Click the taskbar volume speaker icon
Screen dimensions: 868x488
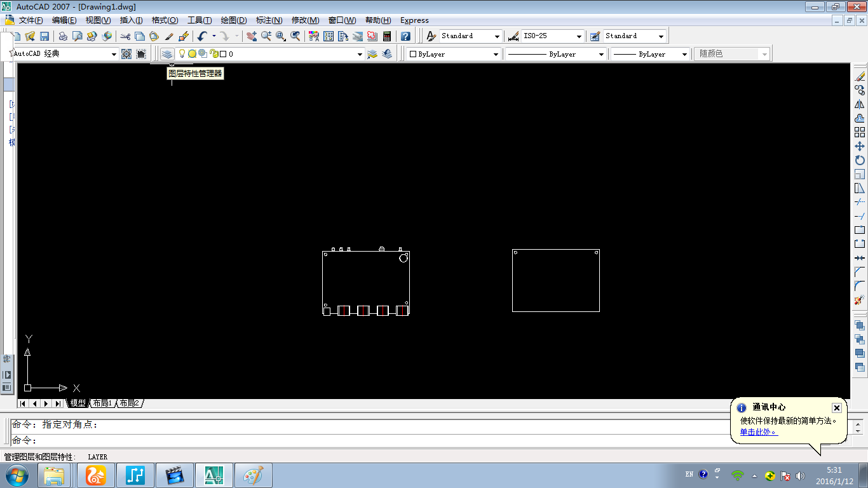(800, 475)
